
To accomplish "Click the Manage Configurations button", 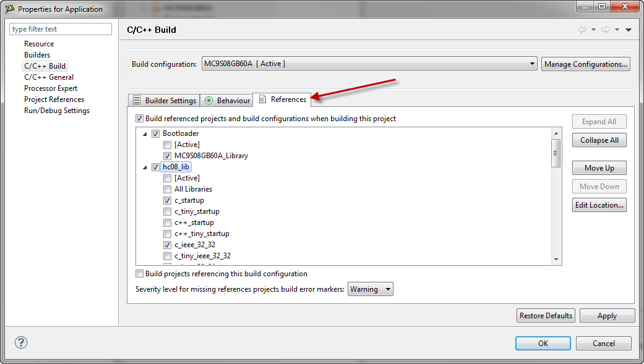I will click(585, 64).
